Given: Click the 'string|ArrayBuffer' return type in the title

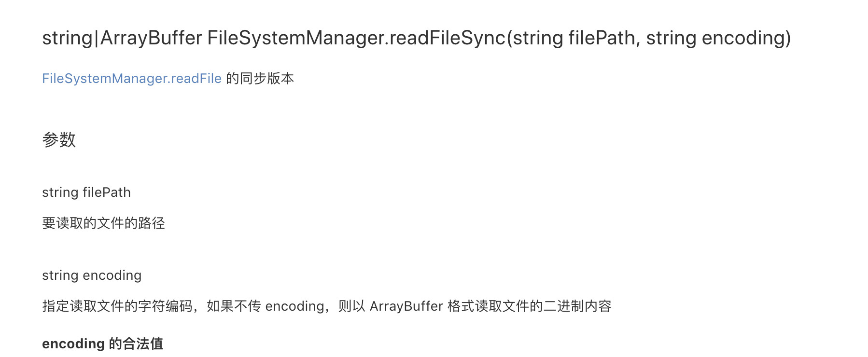Looking at the screenshot, I should click(x=122, y=38).
